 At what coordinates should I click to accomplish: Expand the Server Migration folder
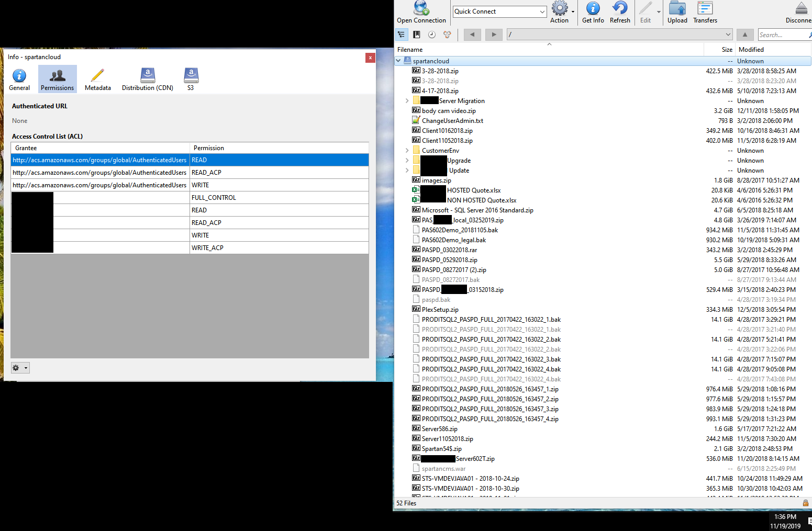[x=407, y=101]
